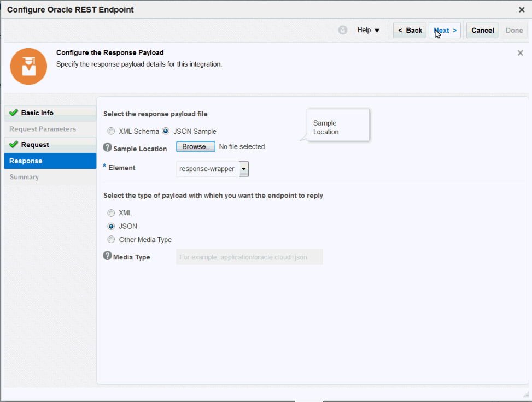Click the 'Select the response payload file' heading

click(x=155, y=114)
